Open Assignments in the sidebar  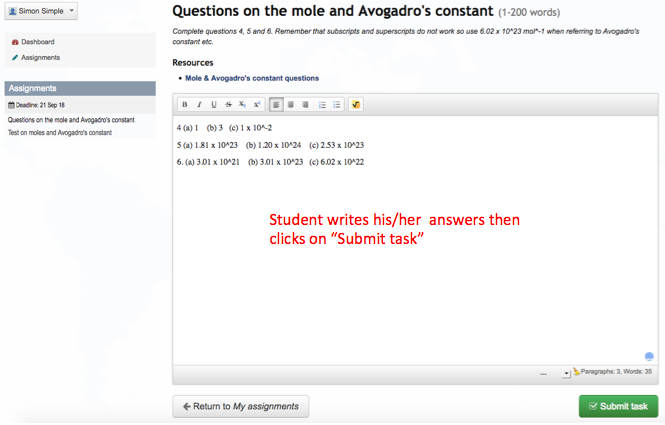(x=40, y=57)
